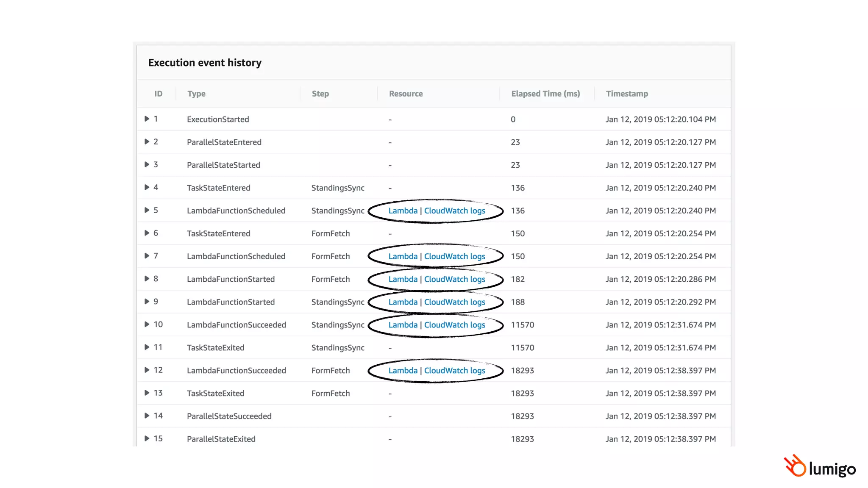The width and height of the screenshot is (868, 488).
Task: Open Lambda link in event 5
Action: [403, 211]
